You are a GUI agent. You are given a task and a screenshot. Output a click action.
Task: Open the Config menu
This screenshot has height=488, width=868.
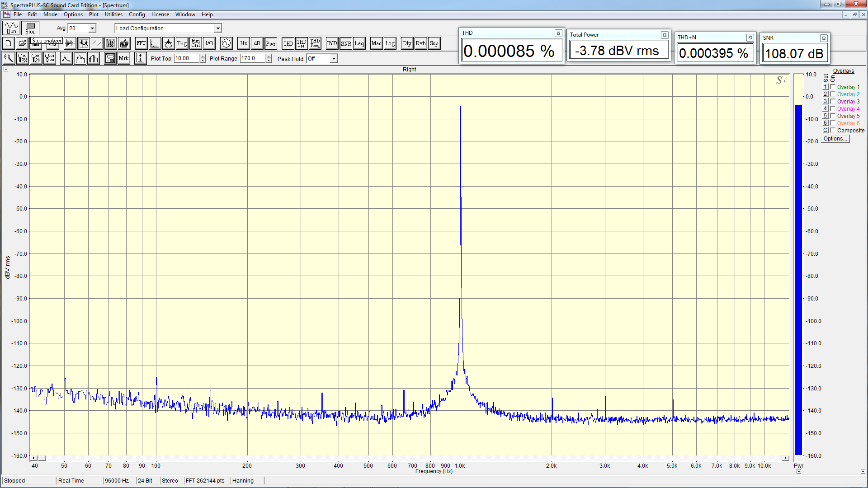(137, 14)
